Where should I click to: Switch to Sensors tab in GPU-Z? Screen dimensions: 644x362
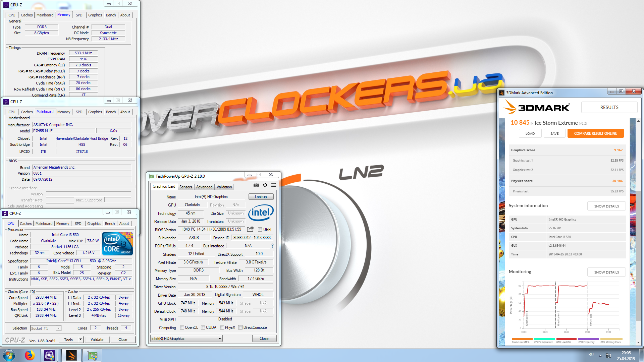(185, 187)
